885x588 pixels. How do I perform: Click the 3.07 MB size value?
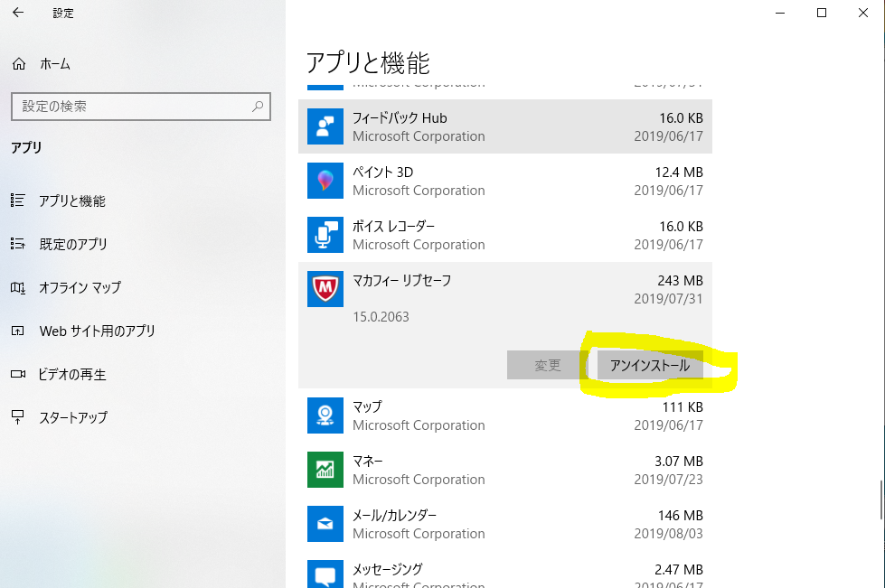point(679,462)
